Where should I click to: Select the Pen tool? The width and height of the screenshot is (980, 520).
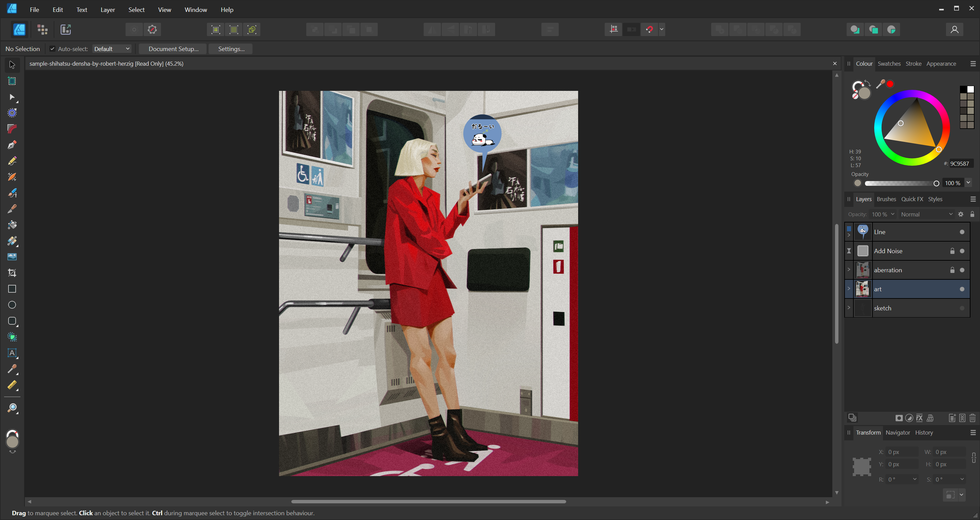pos(12,145)
